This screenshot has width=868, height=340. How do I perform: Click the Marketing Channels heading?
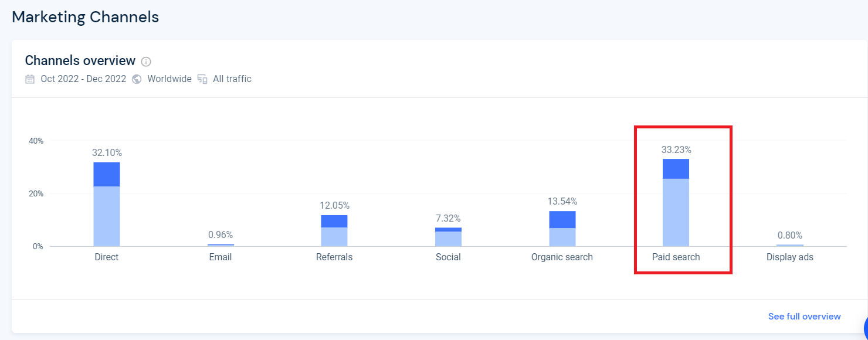point(86,16)
